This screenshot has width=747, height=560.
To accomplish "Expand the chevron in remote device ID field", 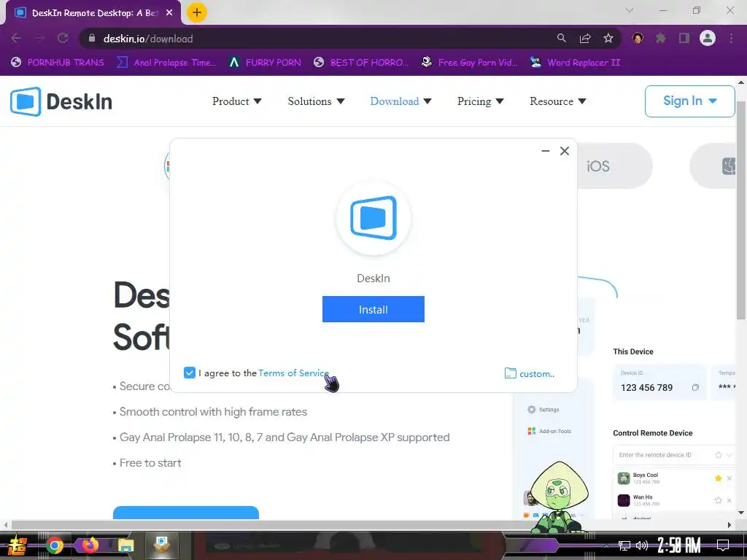I will [729, 455].
